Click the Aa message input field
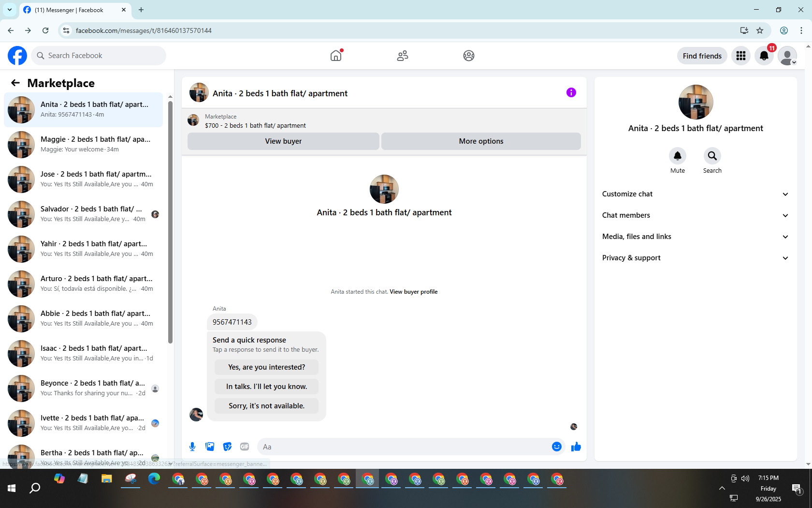Screen dimensions: 812x508 tap(404, 447)
